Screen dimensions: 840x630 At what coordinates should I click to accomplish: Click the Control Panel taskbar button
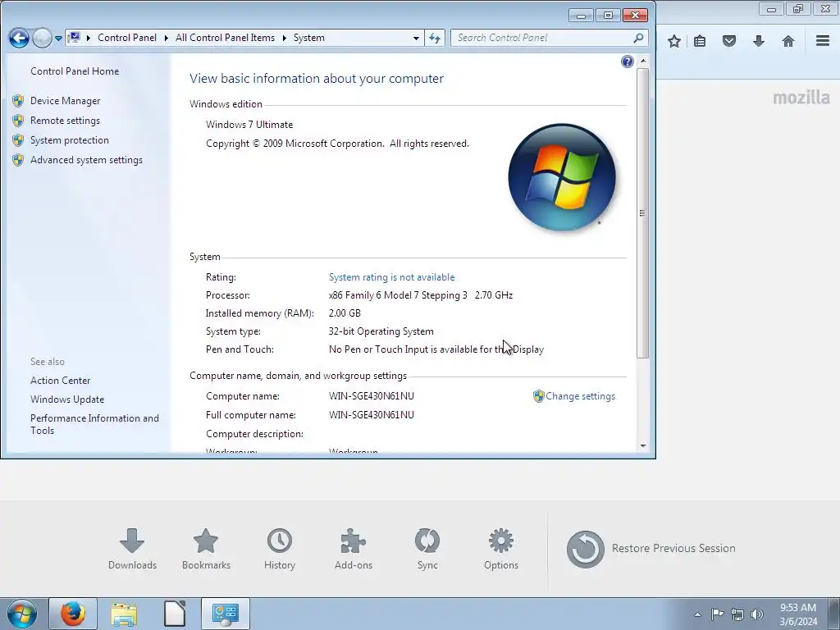pos(226,614)
